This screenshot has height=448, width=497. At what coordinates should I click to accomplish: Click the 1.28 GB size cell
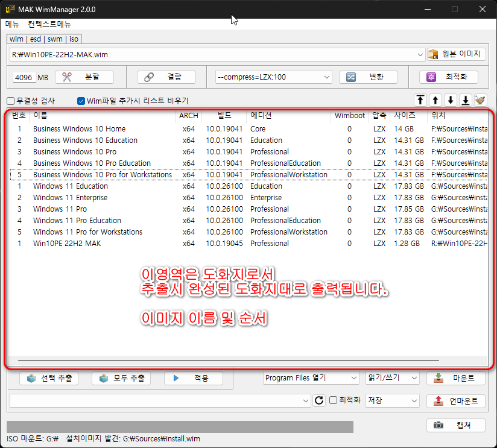point(407,244)
